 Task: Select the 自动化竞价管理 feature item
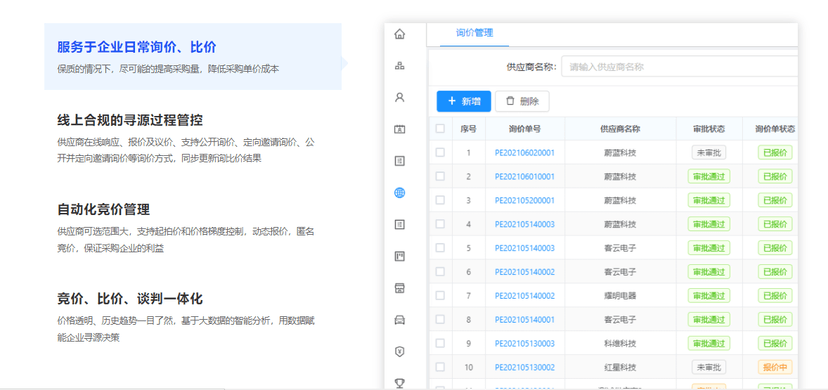click(193, 228)
